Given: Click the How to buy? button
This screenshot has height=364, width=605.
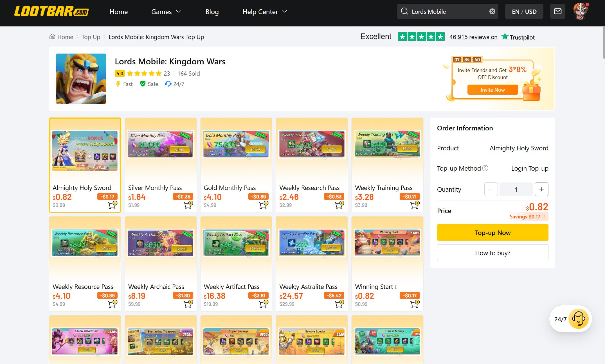Looking at the screenshot, I should pyautogui.click(x=493, y=253).
